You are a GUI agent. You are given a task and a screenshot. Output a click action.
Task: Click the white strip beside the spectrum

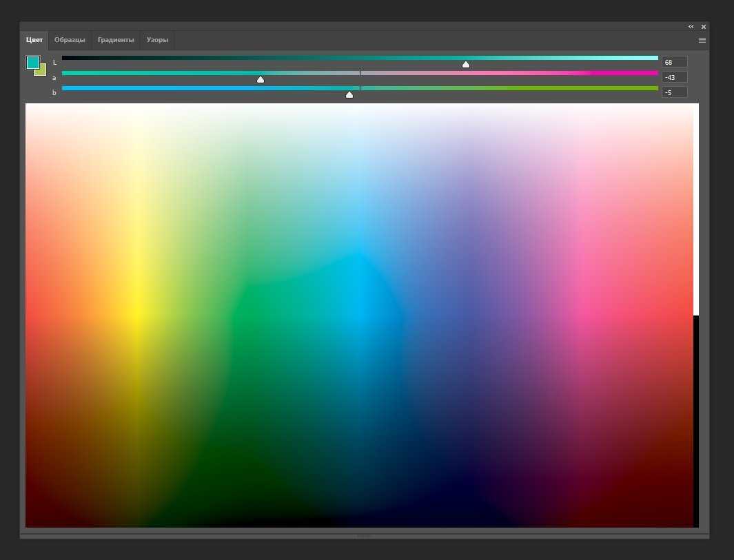click(x=696, y=207)
